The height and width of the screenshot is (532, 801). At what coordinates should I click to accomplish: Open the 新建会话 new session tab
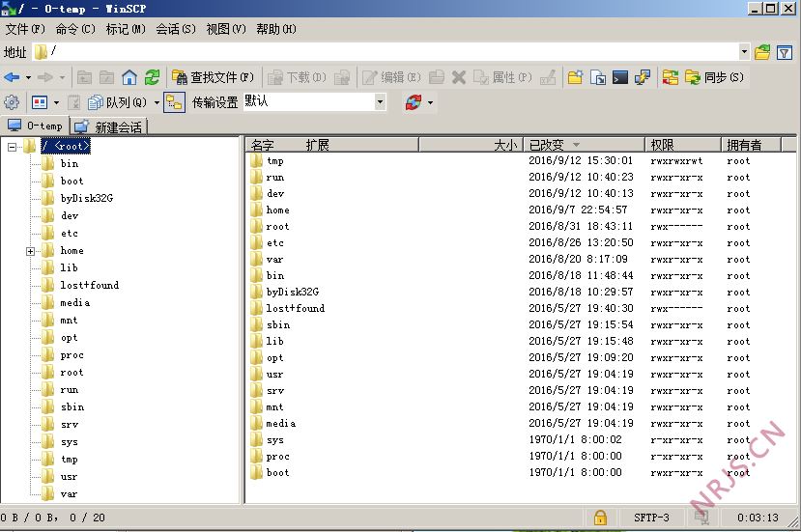109,126
